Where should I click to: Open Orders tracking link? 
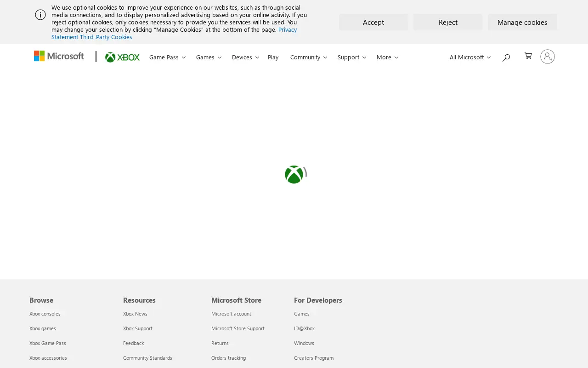coord(228,358)
